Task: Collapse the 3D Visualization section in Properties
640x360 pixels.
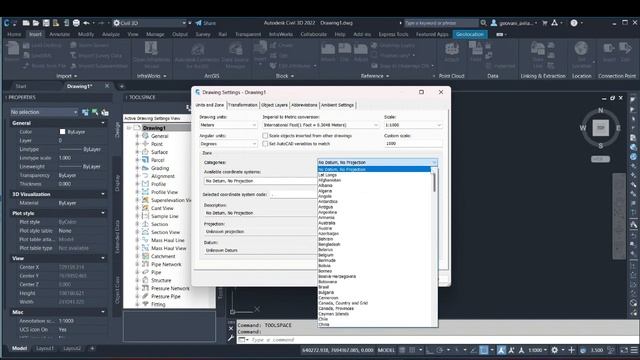Action: (x=103, y=194)
